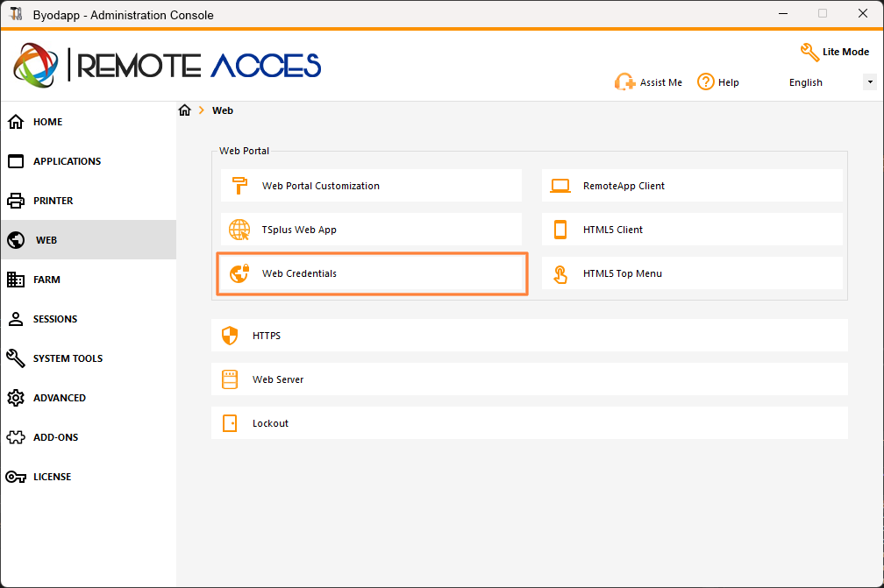The height and width of the screenshot is (588, 884).
Task: Open the Web Credentials tile
Action: click(372, 273)
